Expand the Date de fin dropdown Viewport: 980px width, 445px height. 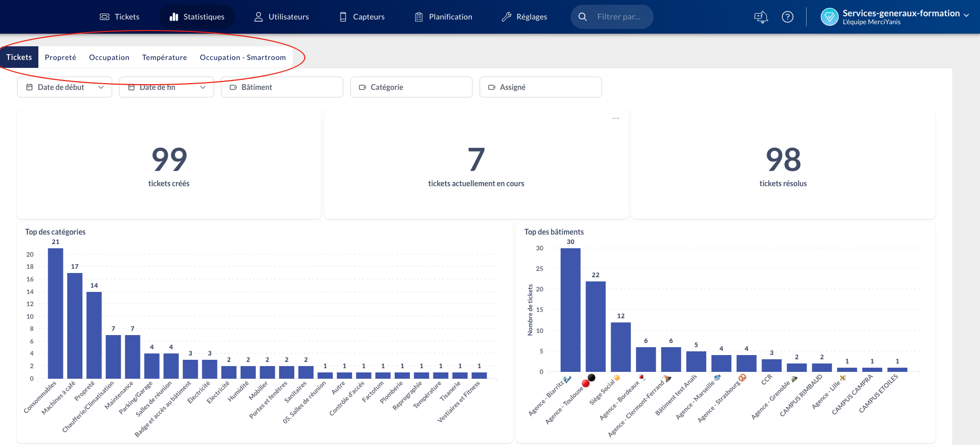(167, 87)
